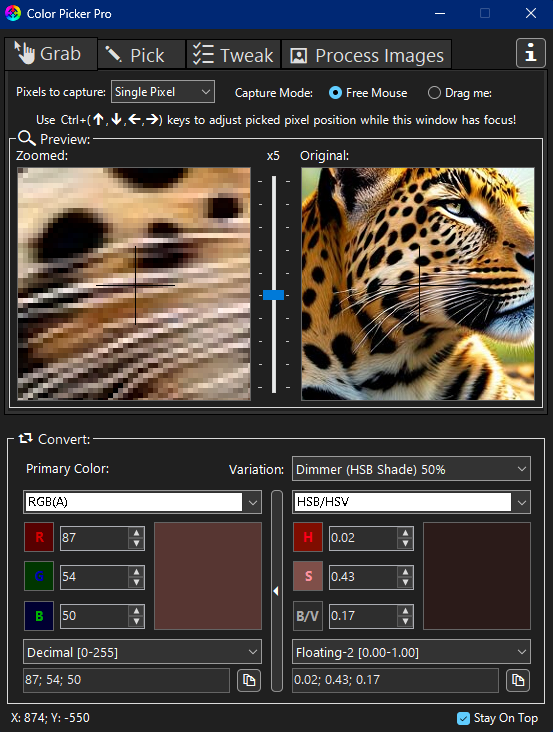Open the Pixels to capture dropdown
This screenshot has width=553, height=732.
tap(163, 92)
